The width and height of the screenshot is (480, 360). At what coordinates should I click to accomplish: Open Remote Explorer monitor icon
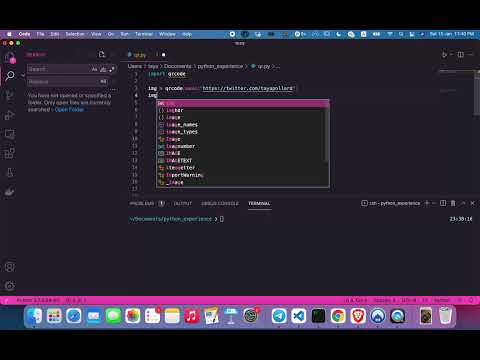[x=10, y=134]
